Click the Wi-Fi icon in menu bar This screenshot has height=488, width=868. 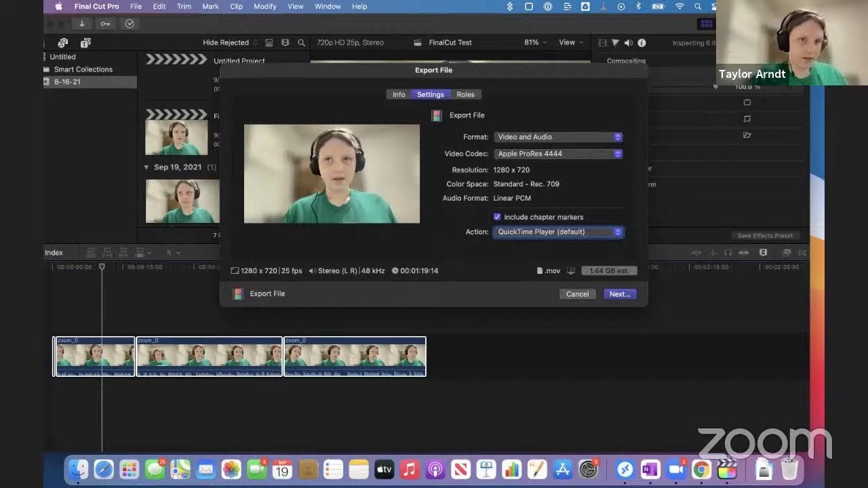click(x=679, y=6)
